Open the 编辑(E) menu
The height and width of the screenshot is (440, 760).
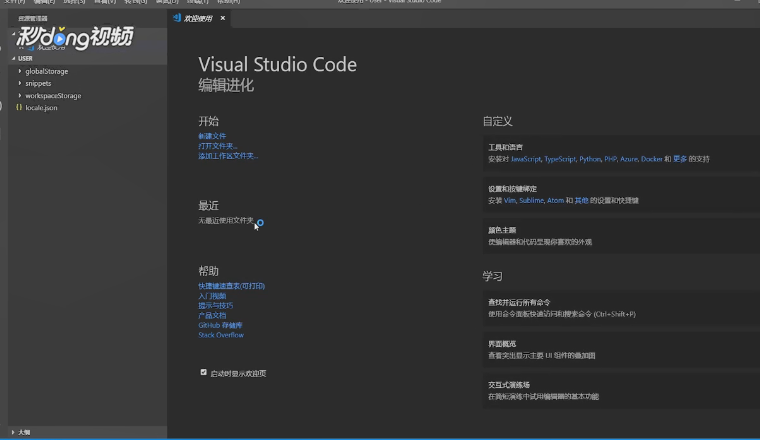pos(44,2)
